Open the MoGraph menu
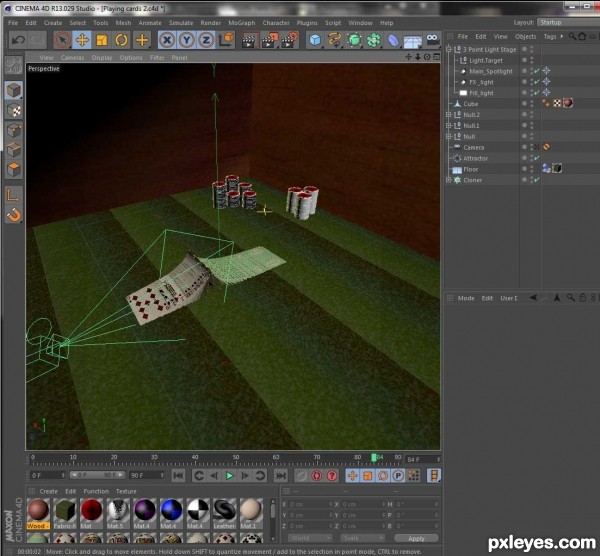The height and width of the screenshot is (556, 600). tap(241, 23)
